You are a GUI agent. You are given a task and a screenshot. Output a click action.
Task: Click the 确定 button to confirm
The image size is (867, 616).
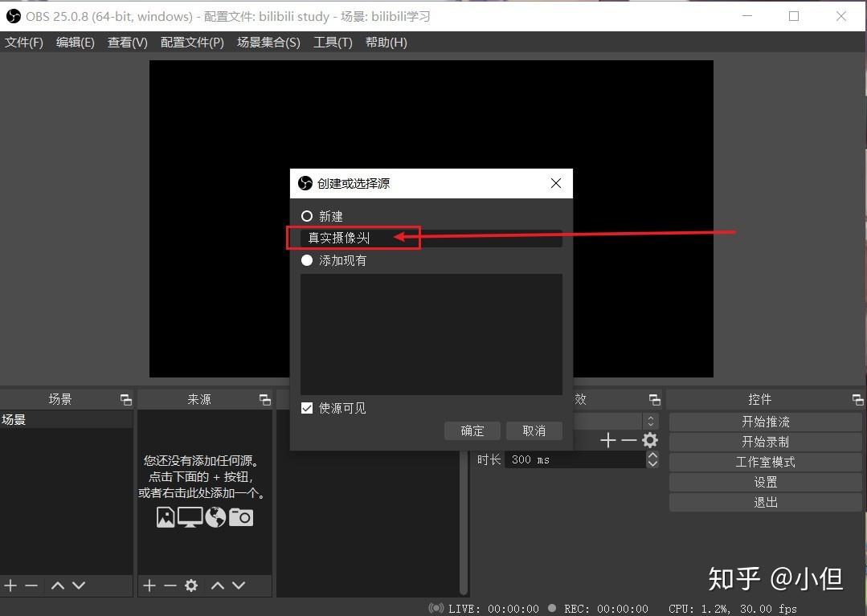tap(472, 430)
